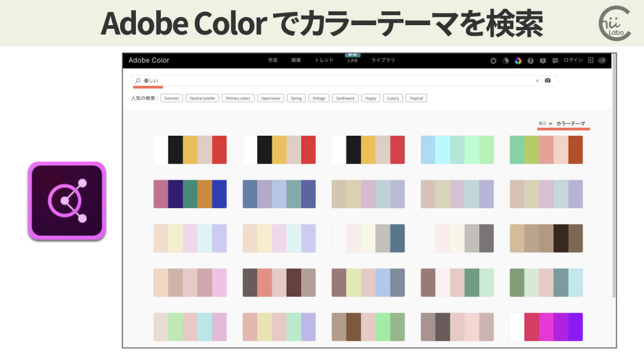Open the help question mark icon

point(531,60)
